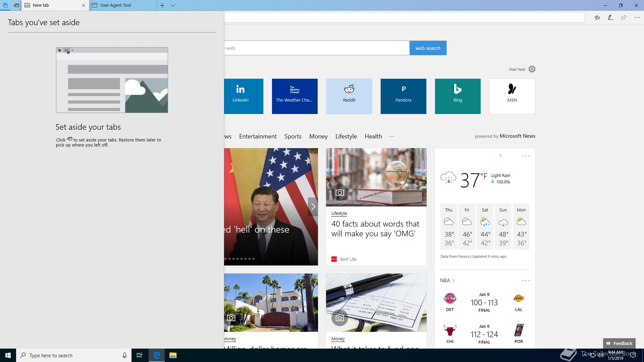Click the Share page icon
This screenshot has width=644, height=362.
624,17
